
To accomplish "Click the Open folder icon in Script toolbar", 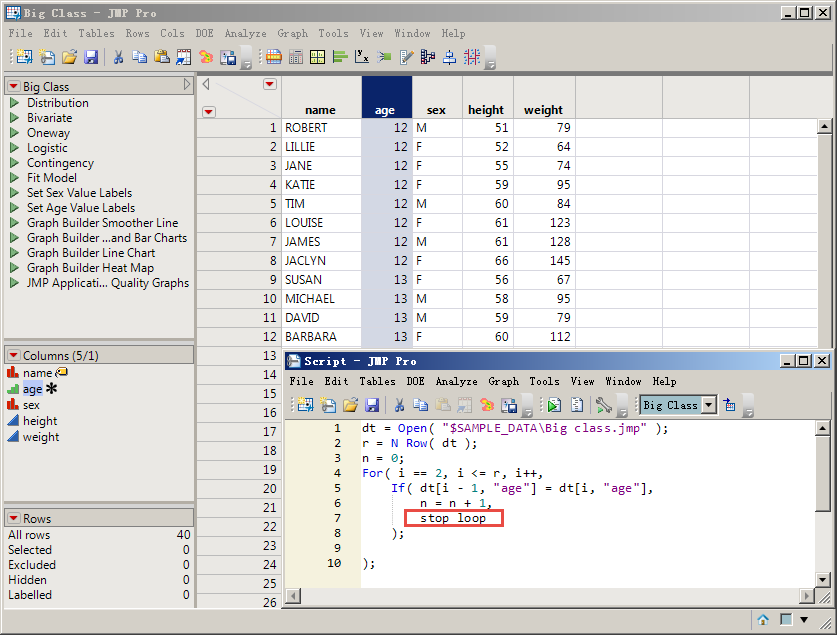I will point(350,405).
